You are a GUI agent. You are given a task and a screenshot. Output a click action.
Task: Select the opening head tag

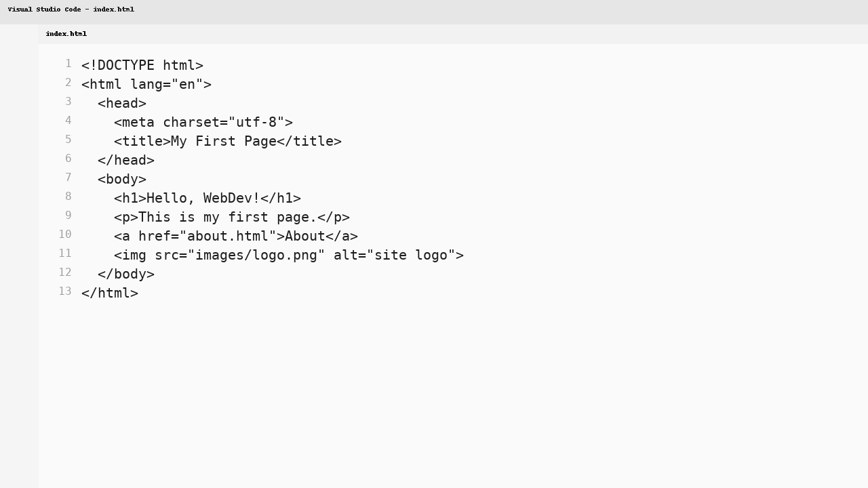122,103
